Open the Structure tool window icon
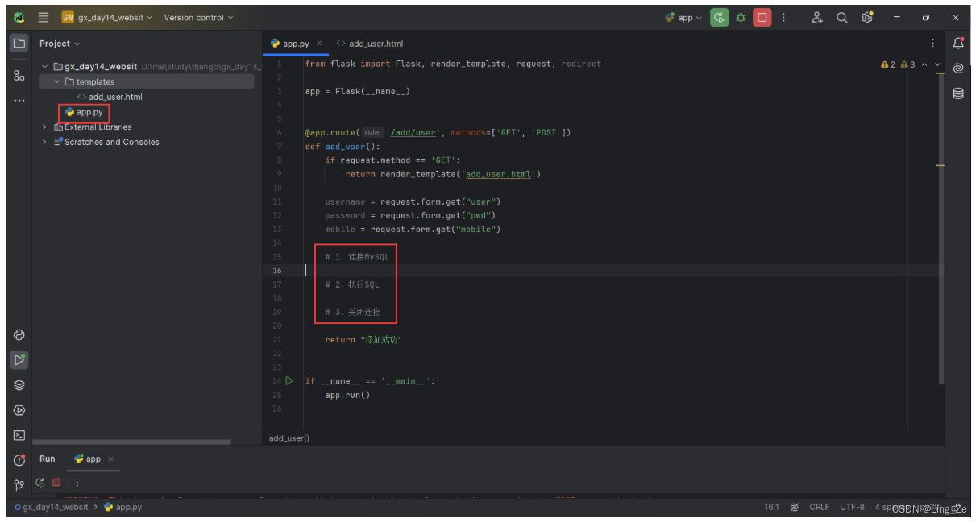Image resolution: width=980 pixels, height=523 pixels. 19,75
